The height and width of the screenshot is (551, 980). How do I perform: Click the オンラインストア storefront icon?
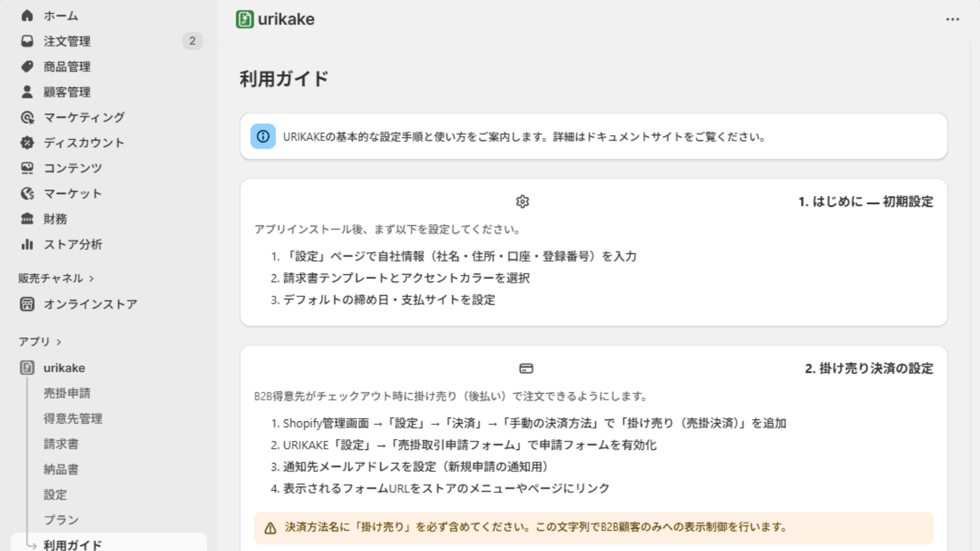[x=27, y=304]
